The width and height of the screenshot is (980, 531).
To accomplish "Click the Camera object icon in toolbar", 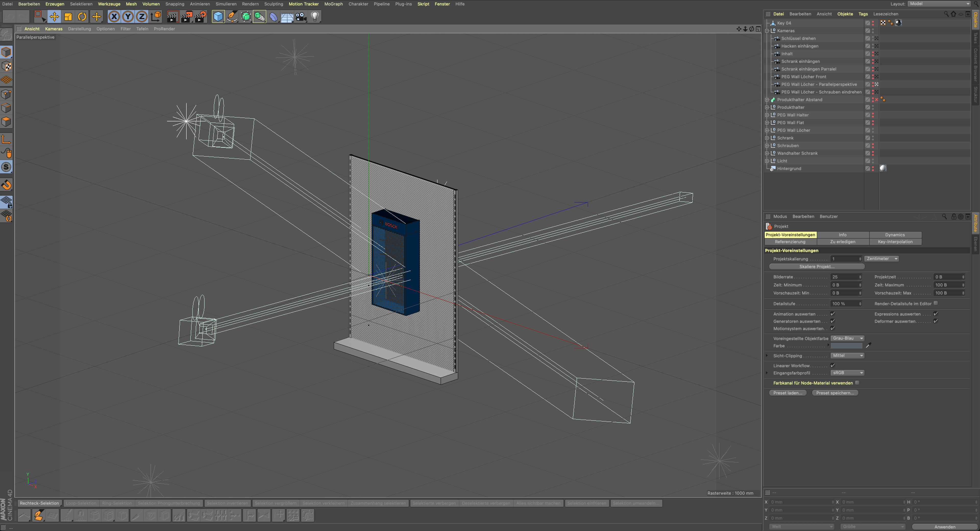I will tap(301, 16).
